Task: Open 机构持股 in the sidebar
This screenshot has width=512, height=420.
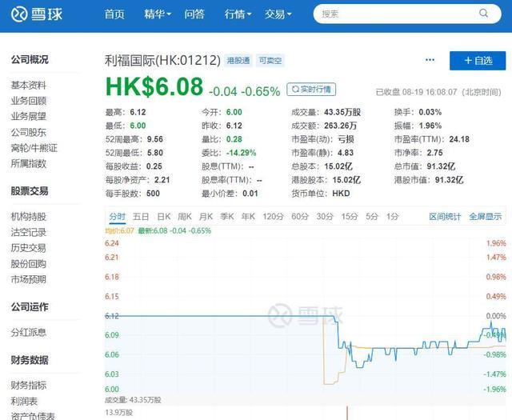Action: [29, 217]
